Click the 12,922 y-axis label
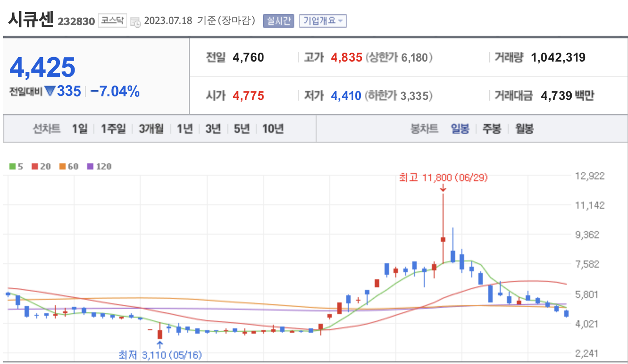The height and width of the screenshot is (364, 628). pos(590,176)
